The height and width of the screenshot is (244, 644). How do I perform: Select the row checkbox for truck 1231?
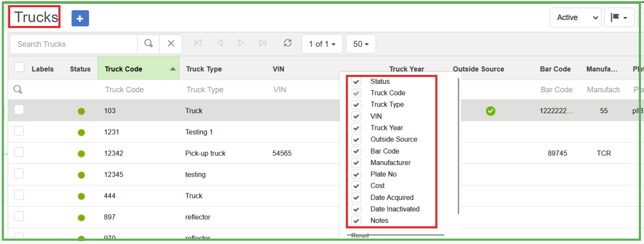point(19,131)
